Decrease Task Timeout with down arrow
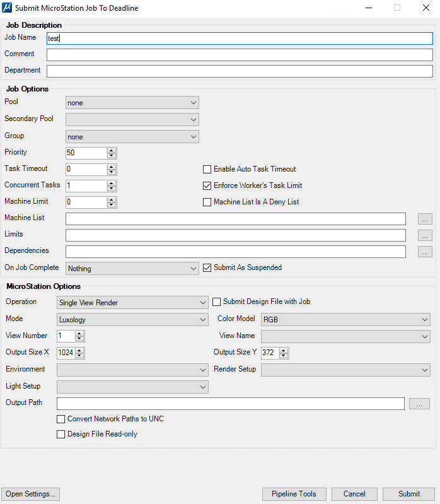Image resolution: width=440 pixels, height=504 pixels. (x=112, y=172)
